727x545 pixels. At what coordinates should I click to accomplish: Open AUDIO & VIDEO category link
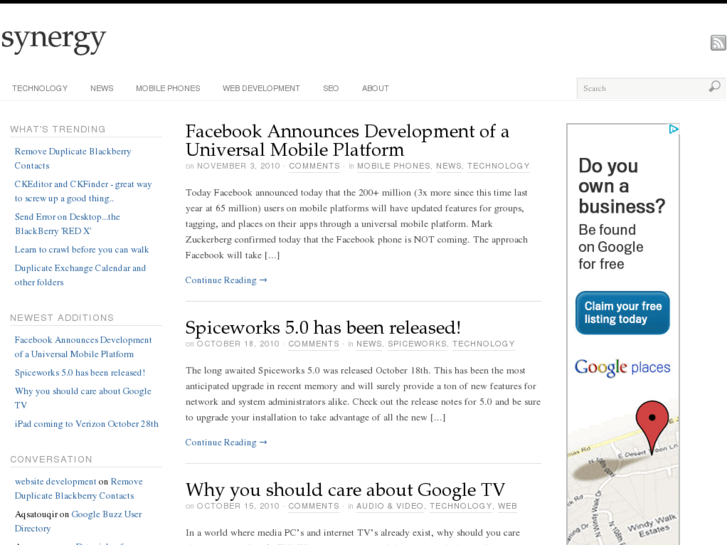[x=390, y=506]
